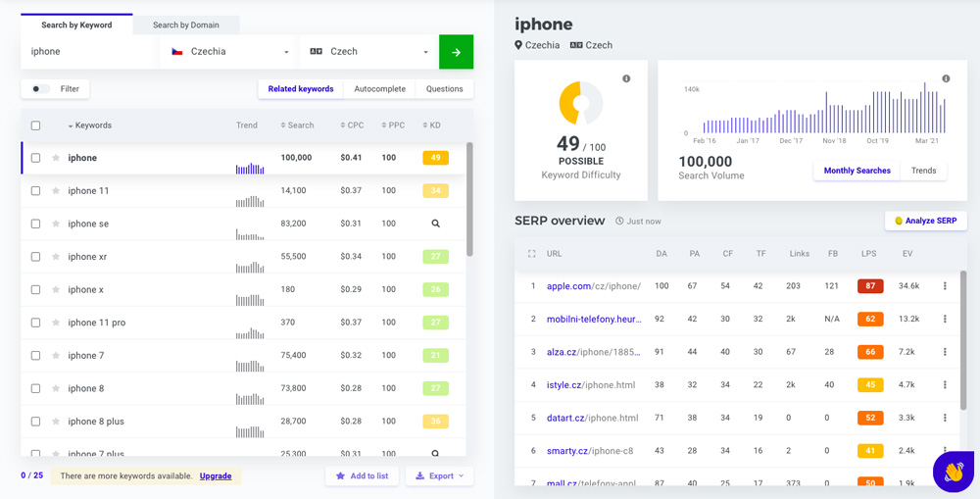Click the Add to list button

(363, 475)
